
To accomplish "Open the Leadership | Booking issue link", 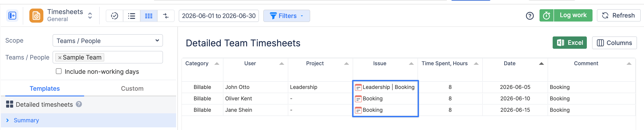I will [389, 87].
